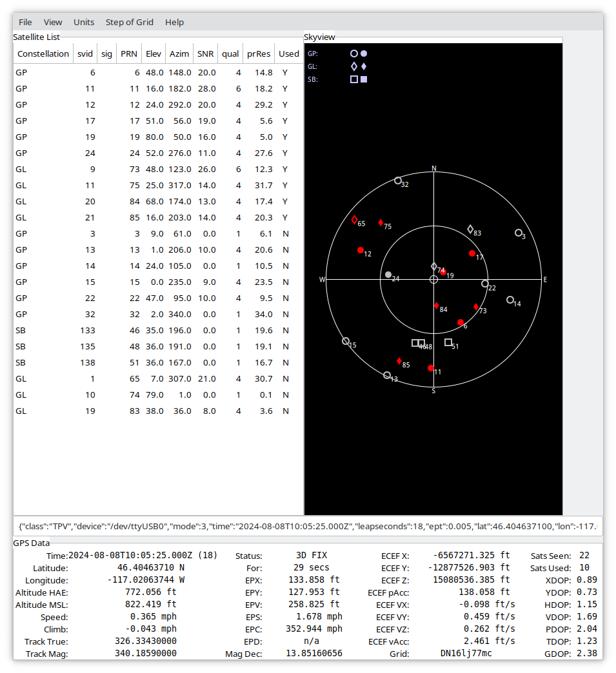616x673 pixels.
Task: Expand the Step of Grid menu
Action: click(x=130, y=22)
